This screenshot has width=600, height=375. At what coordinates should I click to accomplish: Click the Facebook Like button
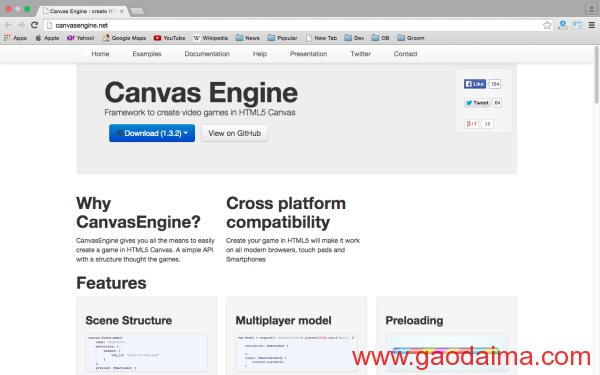click(x=475, y=84)
